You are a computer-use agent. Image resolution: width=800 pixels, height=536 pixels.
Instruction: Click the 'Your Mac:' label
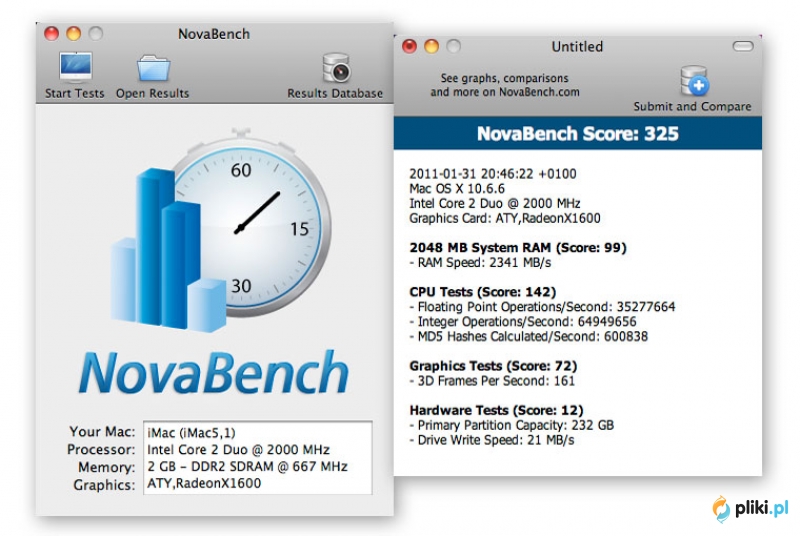tap(102, 432)
